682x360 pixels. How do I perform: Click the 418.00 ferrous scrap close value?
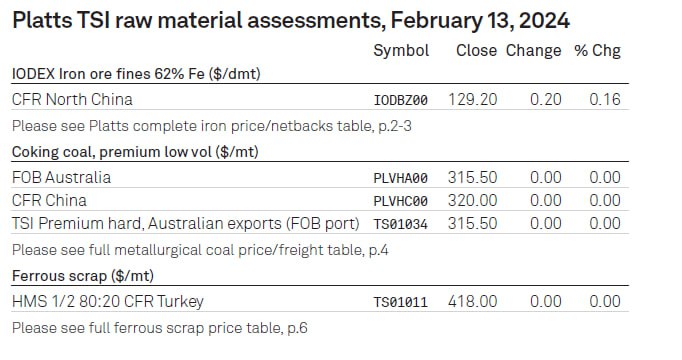coord(473,301)
